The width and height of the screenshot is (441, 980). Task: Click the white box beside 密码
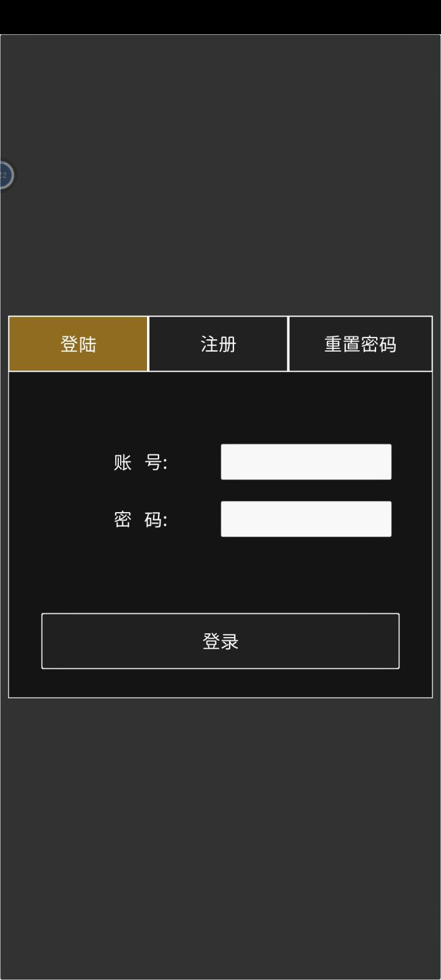[x=306, y=519]
